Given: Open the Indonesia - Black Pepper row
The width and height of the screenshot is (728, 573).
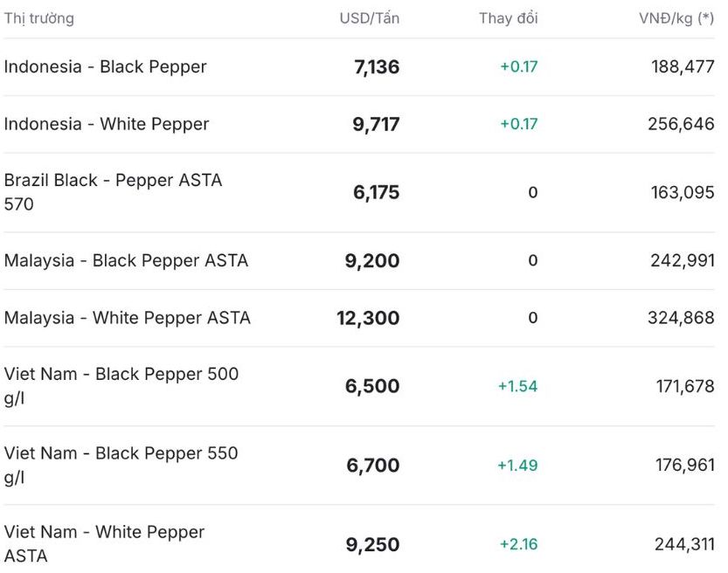Looking at the screenshot, I should point(106,66).
